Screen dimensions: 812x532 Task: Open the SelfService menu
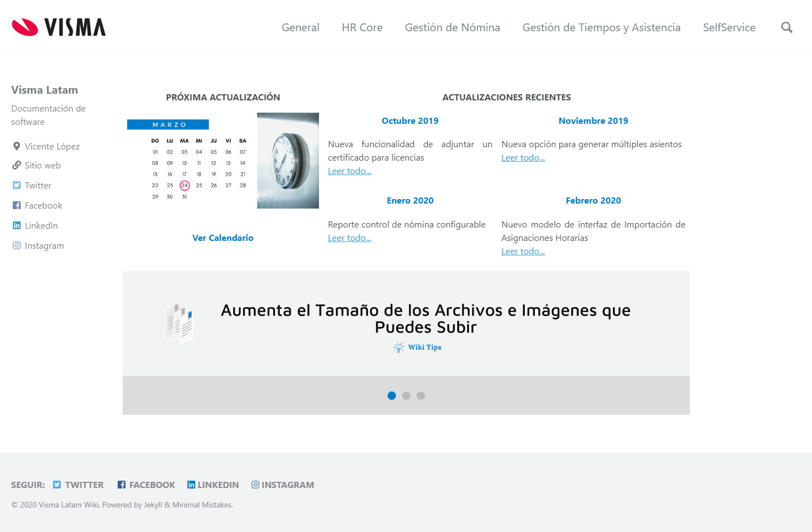pyautogui.click(x=729, y=27)
